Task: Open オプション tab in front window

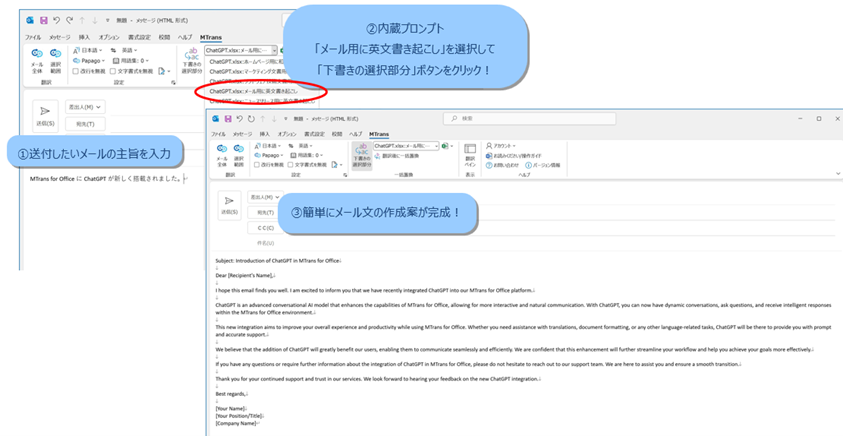Action: [x=287, y=134]
